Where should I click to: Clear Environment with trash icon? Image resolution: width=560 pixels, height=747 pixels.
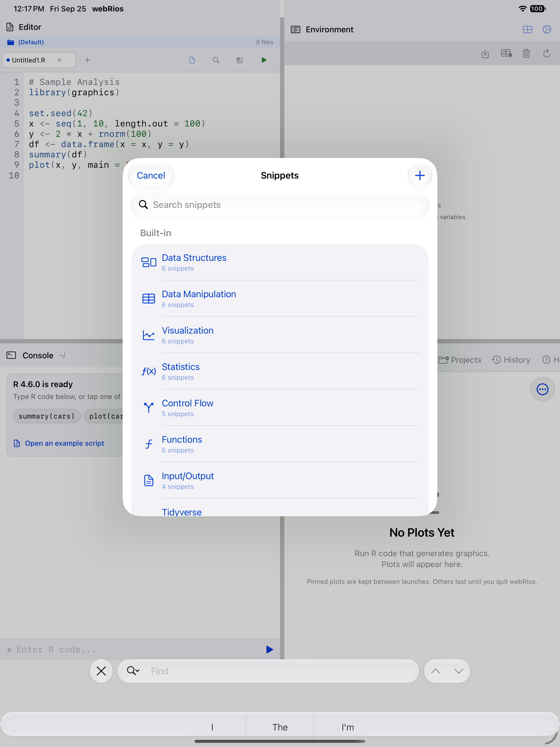coord(526,53)
